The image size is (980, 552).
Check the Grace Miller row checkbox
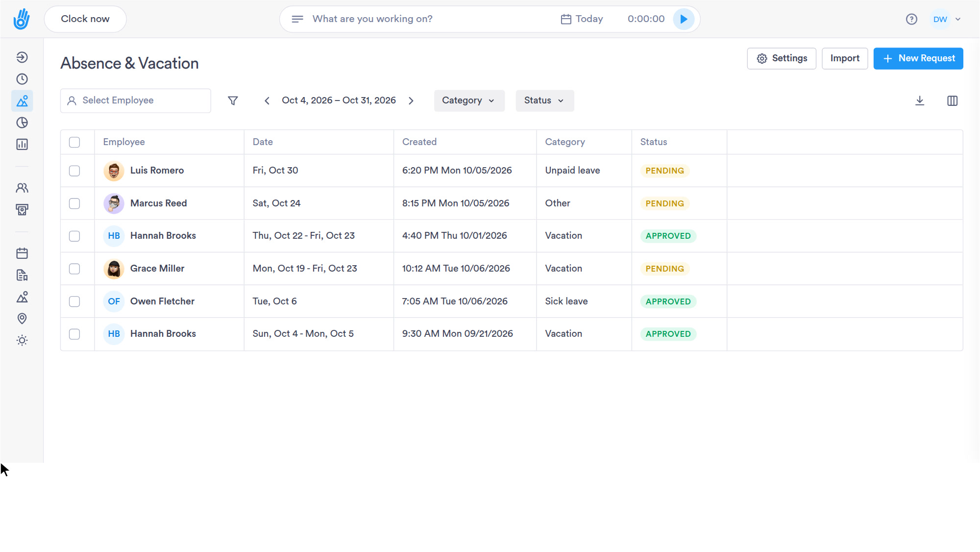(74, 269)
